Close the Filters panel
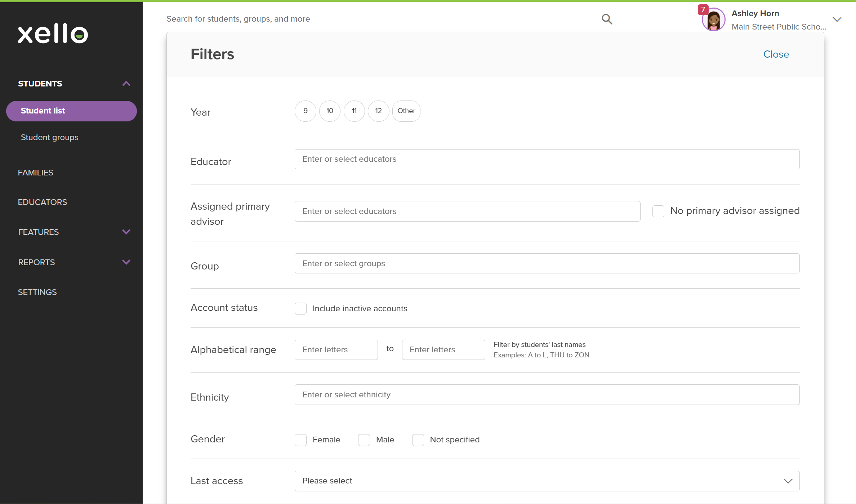856x504 pixels. pos(776,54)
